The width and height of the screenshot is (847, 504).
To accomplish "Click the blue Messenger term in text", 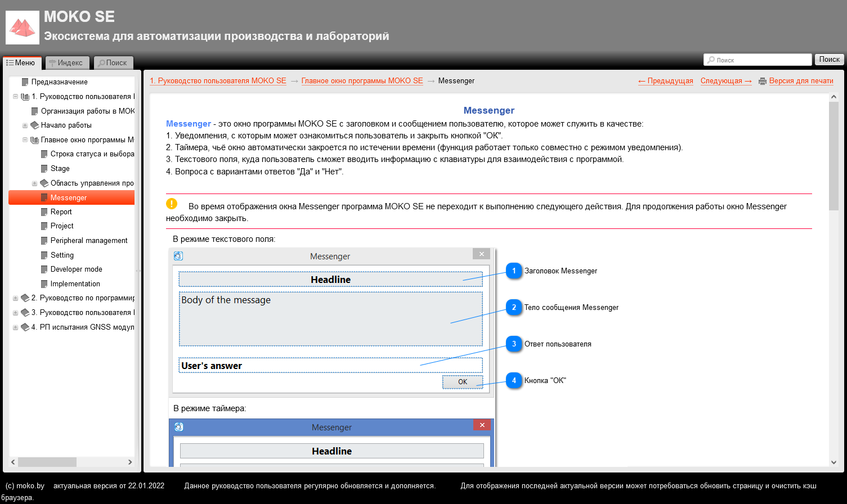I will click(189, 124).
